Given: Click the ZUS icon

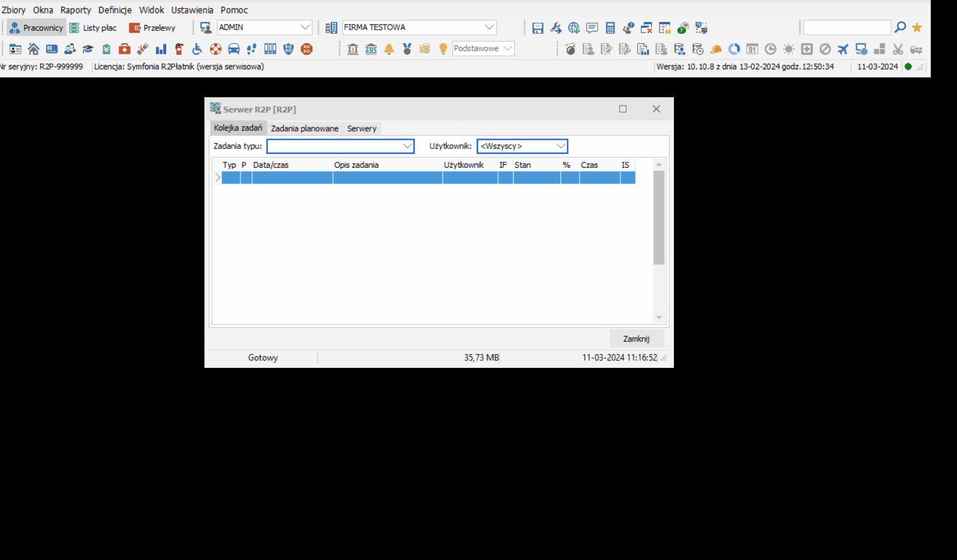Looking at the screenshot, I should click(x=371, y=49).
